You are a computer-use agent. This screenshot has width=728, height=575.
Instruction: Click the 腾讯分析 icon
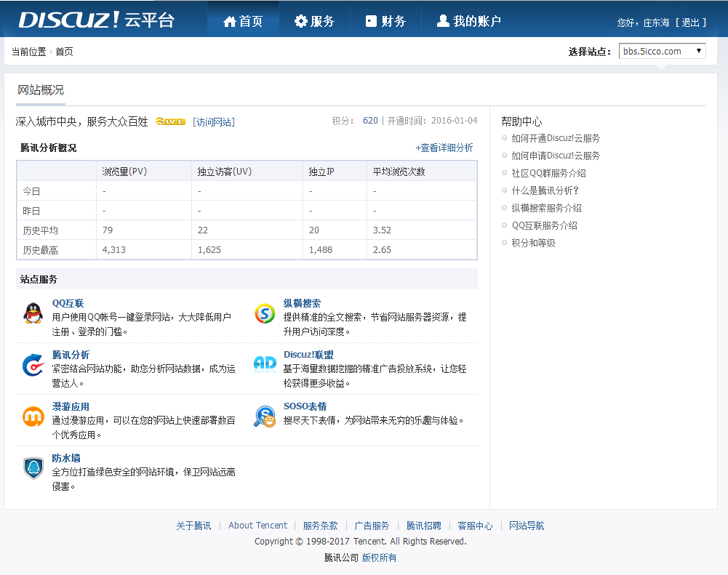click(33, 365)
